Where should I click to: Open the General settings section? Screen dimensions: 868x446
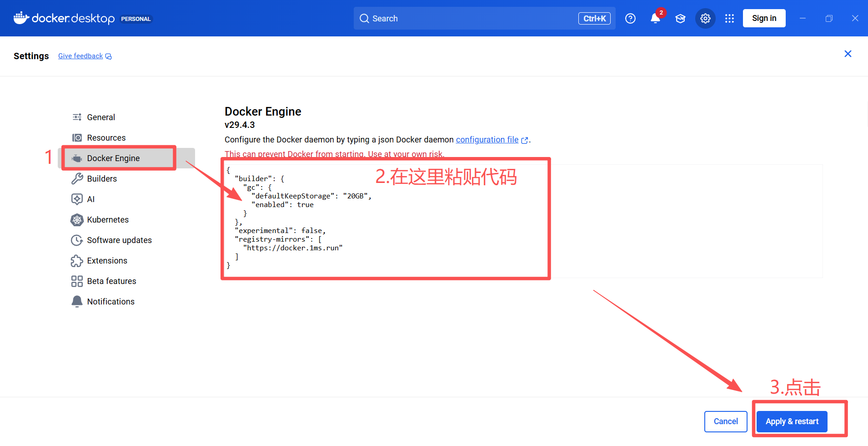(126, 117)
